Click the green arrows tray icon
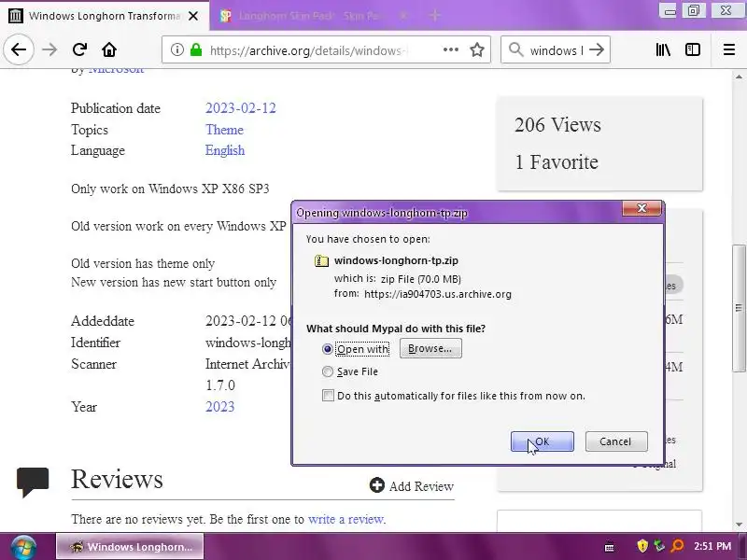Viewport: 747px width, 560px height. click(x=659, y=546)
